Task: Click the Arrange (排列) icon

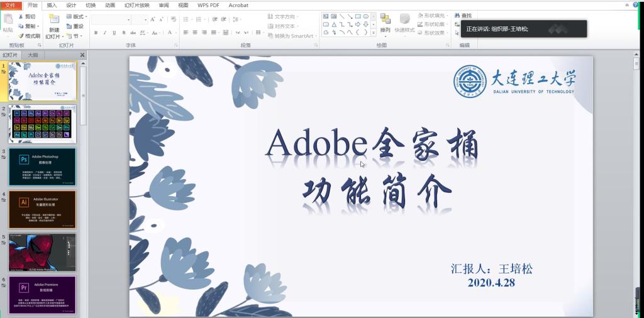Action: (x=385, y=19)
